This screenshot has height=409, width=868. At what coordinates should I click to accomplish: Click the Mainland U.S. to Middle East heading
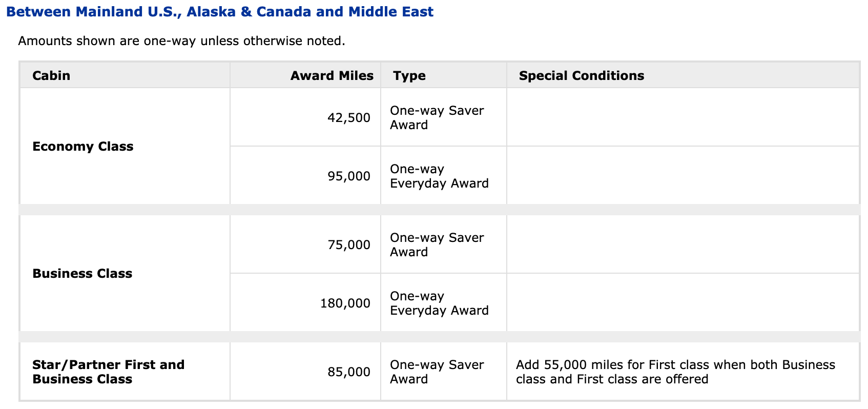click(220, 12)
